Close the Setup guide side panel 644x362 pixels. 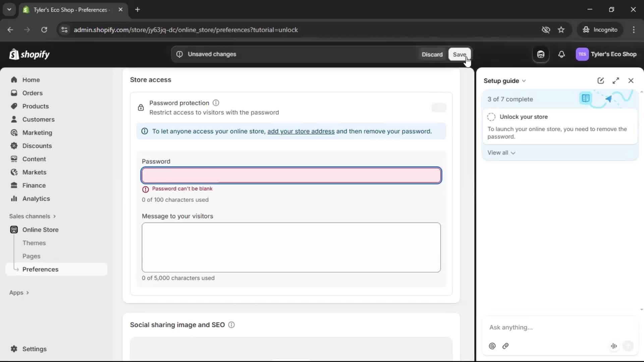pos(631,81)
